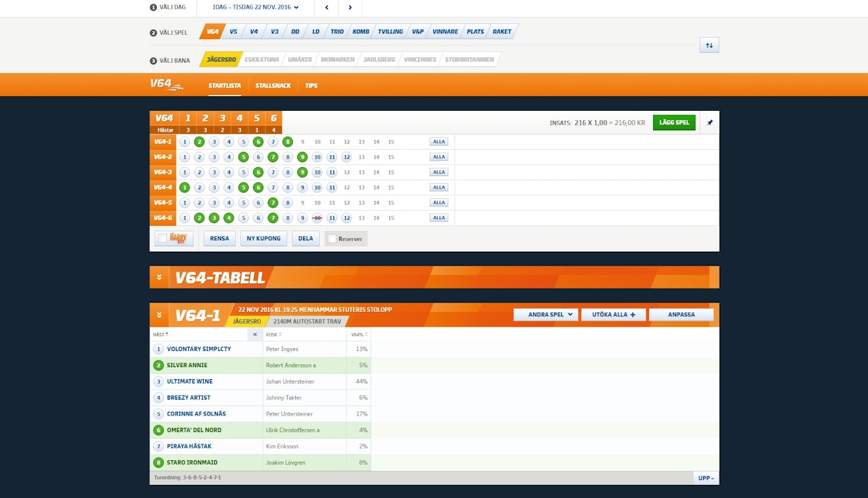The image size is (868, 498).
Task: Collapse the horse column with double-chevron icon
Action: pos(255,334)
